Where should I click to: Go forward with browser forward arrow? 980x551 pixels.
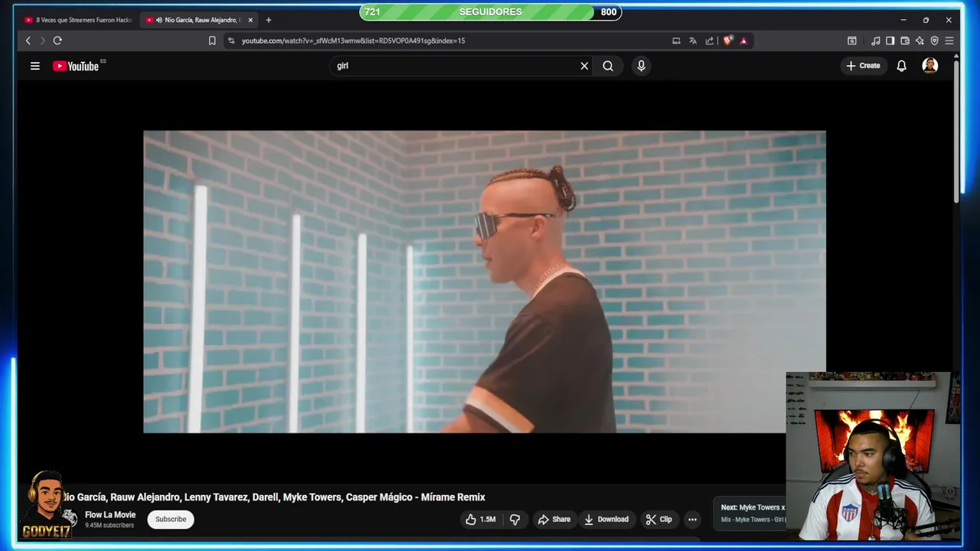42,41
